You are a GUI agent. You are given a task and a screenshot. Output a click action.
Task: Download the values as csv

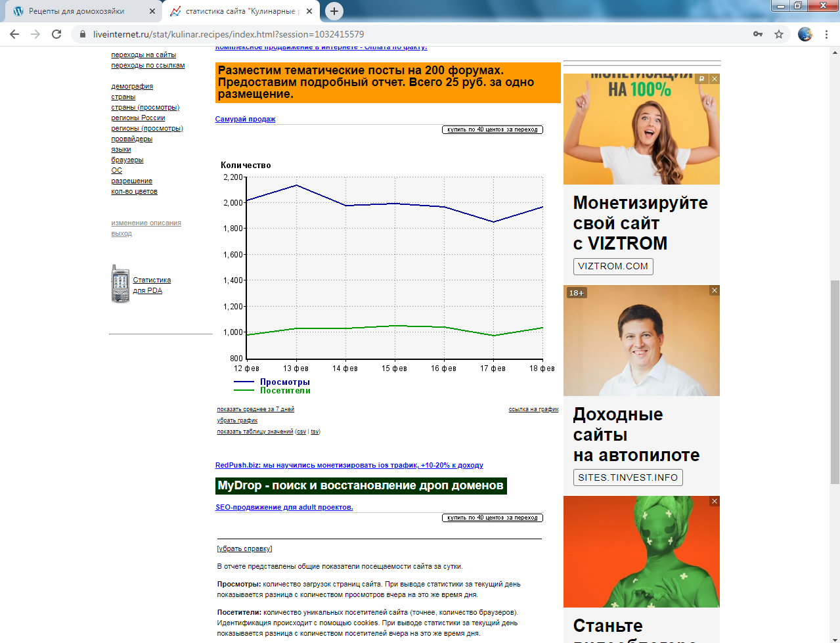[301, 432]
